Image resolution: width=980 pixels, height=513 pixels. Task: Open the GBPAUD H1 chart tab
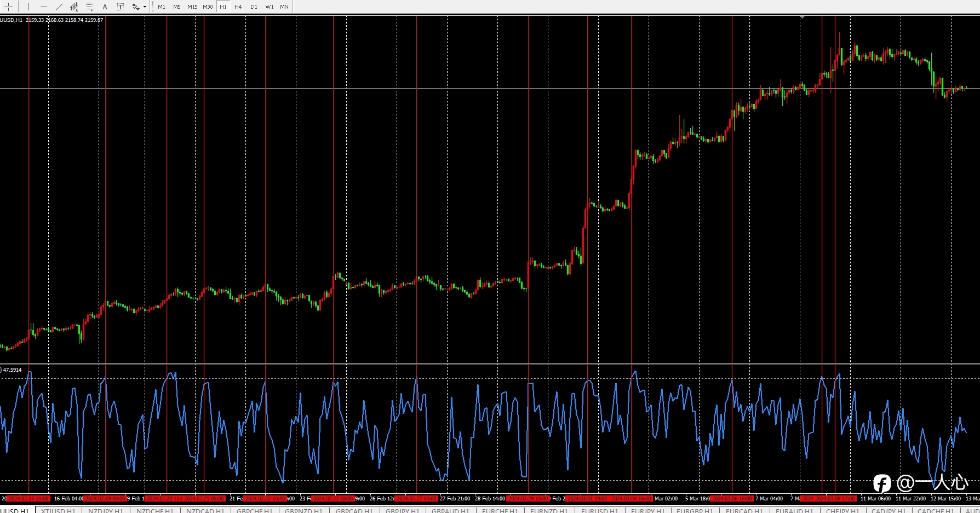coord(450,510)
